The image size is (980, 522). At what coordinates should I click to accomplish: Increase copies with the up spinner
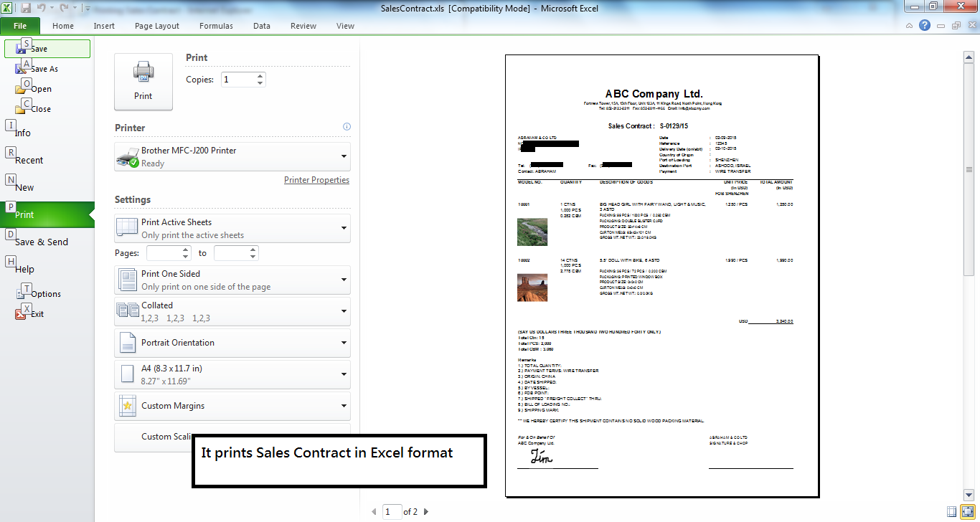click(x=260, y=76)
